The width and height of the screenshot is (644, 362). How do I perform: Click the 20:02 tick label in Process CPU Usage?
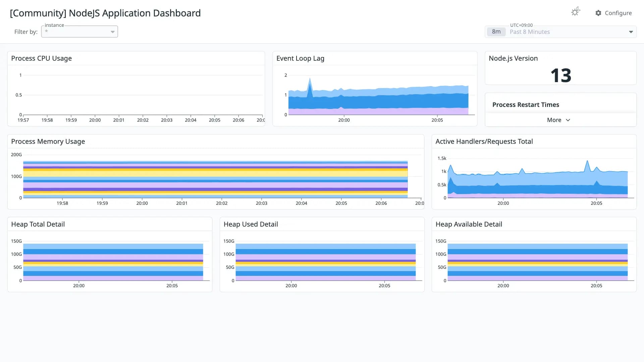[143, 120]
